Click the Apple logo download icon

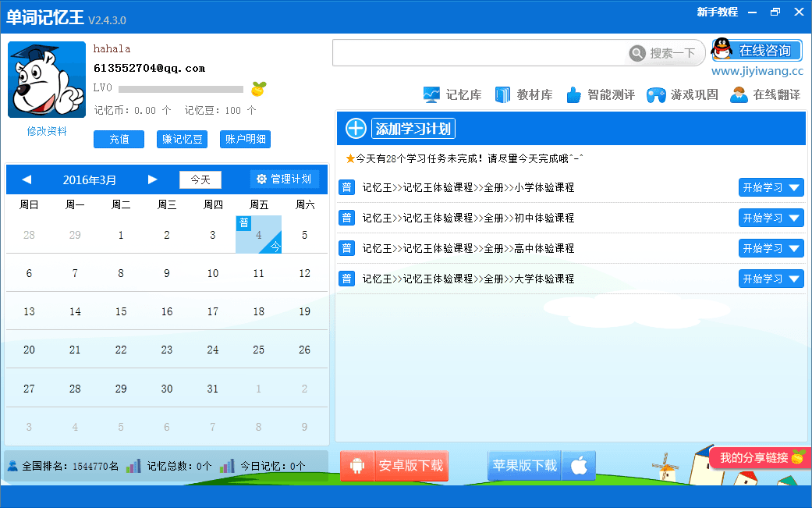[579, 466]
